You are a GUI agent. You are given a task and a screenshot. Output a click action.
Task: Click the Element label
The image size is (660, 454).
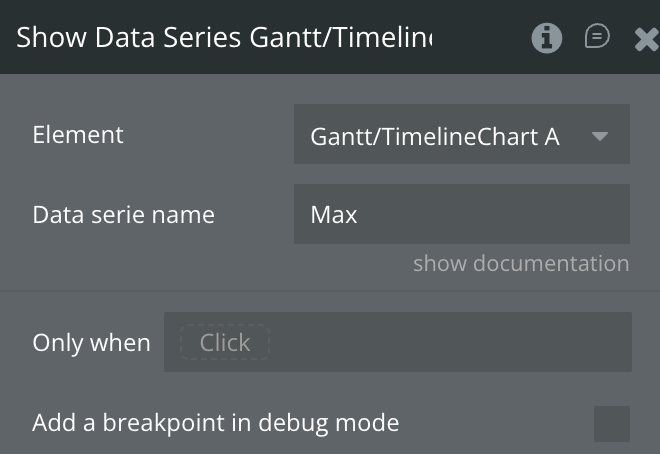[x=78, y=135]
